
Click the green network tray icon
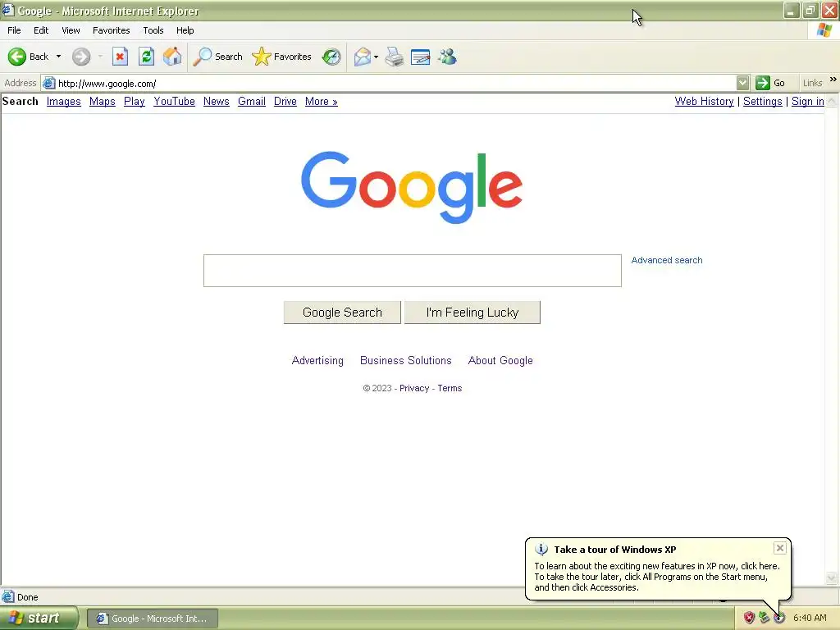[x=764, y=619]
